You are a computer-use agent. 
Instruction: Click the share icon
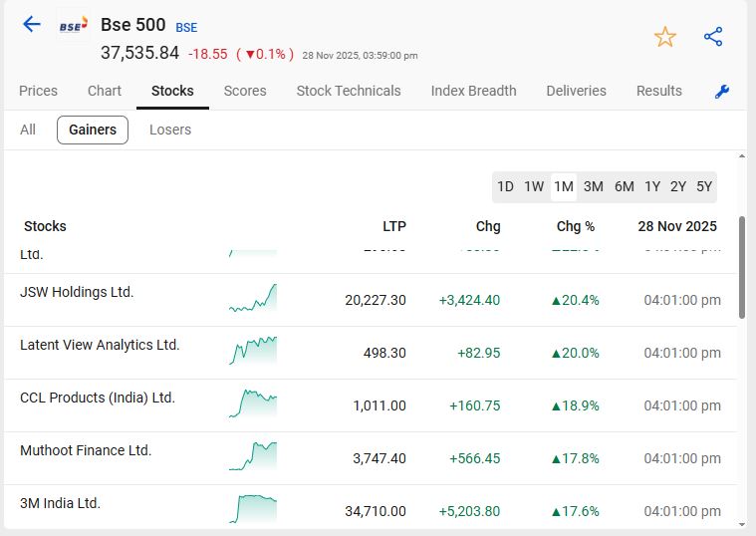tap(713, 37)
